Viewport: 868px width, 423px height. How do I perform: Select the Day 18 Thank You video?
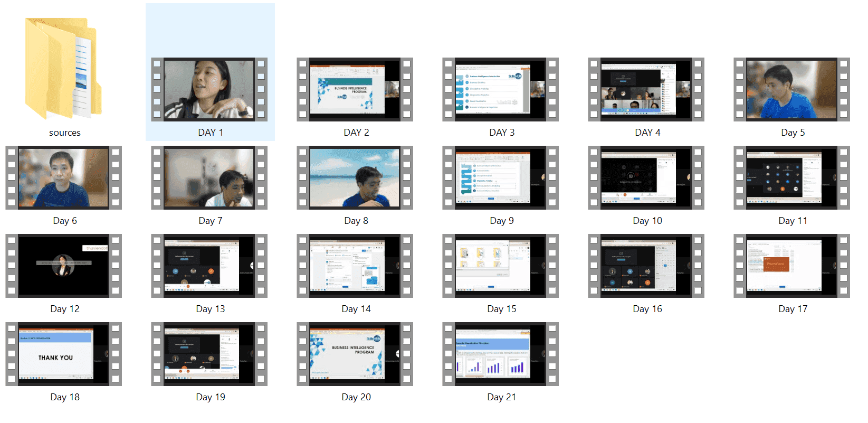coord(64,354)
